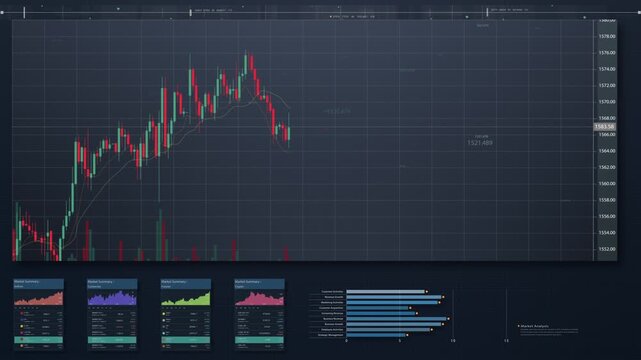Click the Marketing Activities bar
The width and height of the screenshot is (641, 360).
pyautogui.click(x=392, y=302)
